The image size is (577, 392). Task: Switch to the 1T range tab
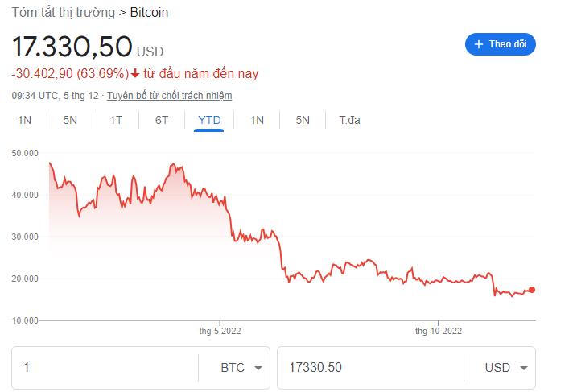[x=116, y=120]
